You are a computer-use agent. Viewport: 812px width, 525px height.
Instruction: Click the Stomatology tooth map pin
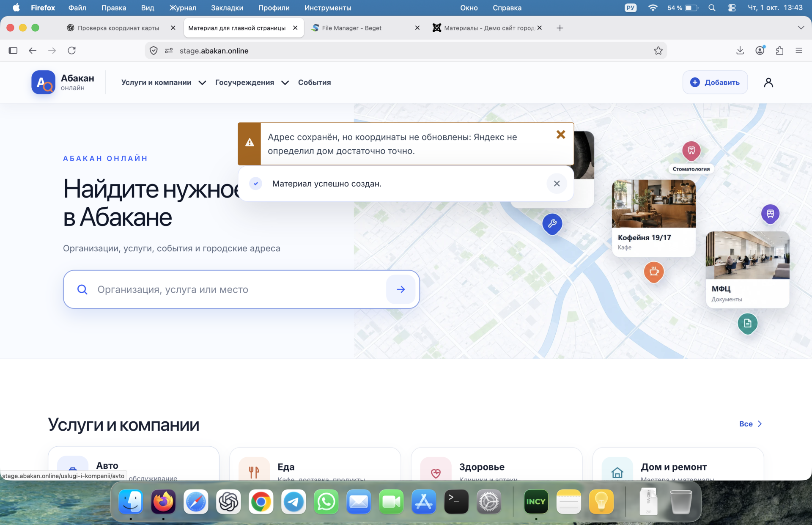[x=691, y=150]
